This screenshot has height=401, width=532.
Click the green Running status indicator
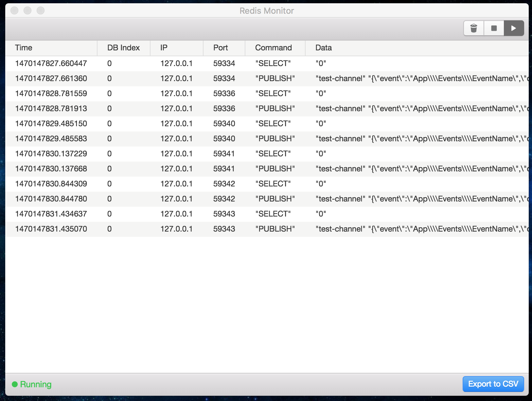(32, 384)
